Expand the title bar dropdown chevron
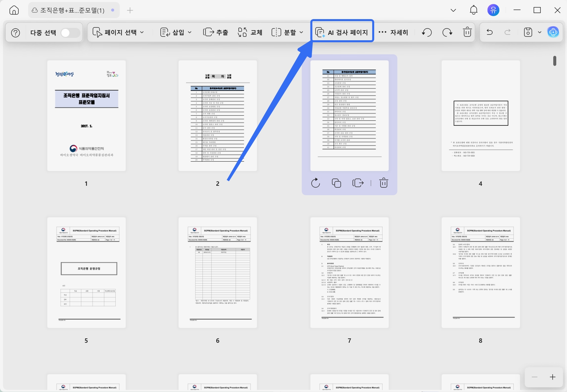This screenshot has width=567, height=392. 453,10
